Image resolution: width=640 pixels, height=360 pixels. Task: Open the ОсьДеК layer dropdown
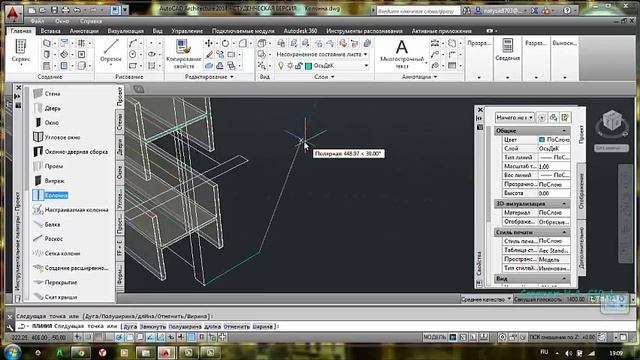[366, 66]
